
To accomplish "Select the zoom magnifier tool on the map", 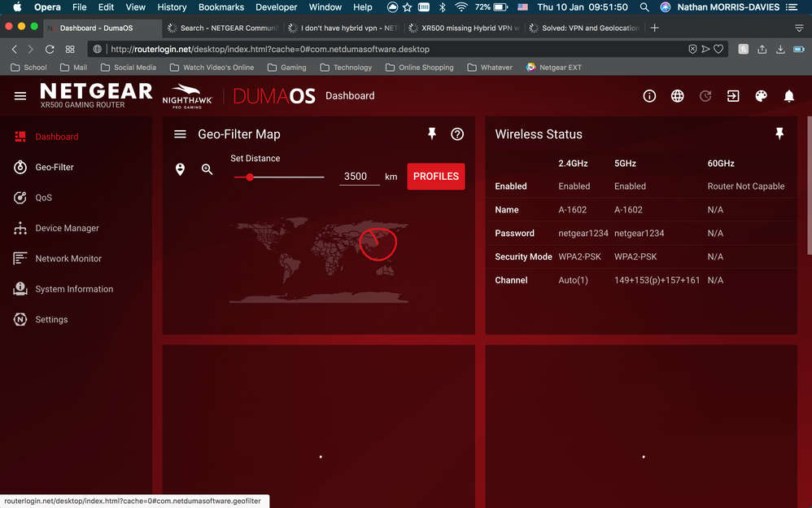I will (x=207, y=169).
